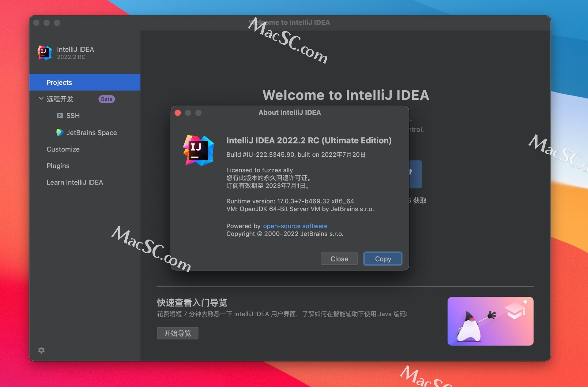Screen dimensions: 588x387
Task: Click the Duke onboarding tour illustration
Action: coord(490,321)
